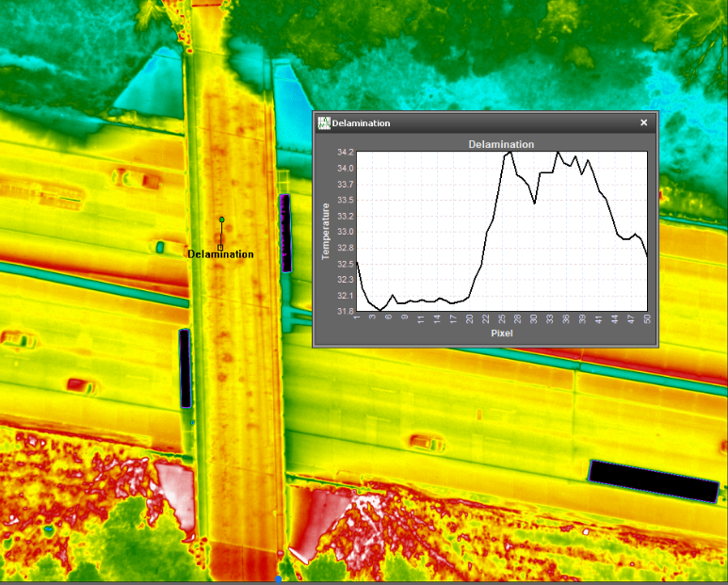Select the black masked rectangle left of bridge

(x=186, y=367)
